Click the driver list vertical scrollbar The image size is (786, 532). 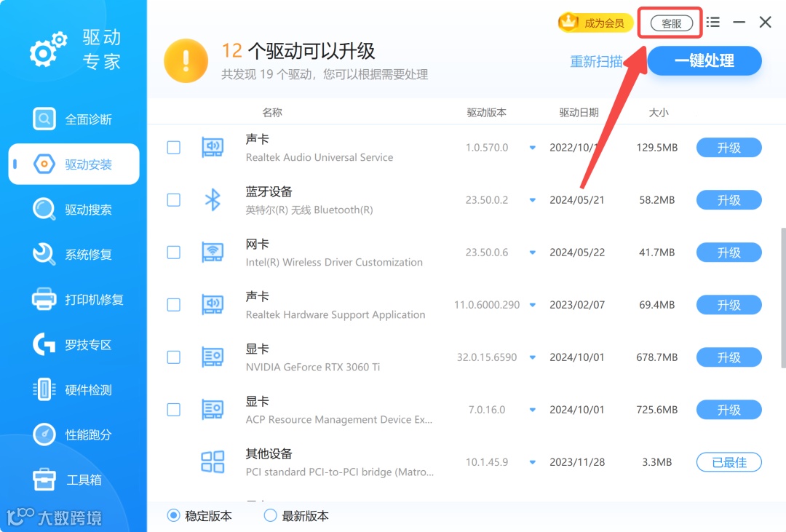pyautogui.click(x=783, y=298)
